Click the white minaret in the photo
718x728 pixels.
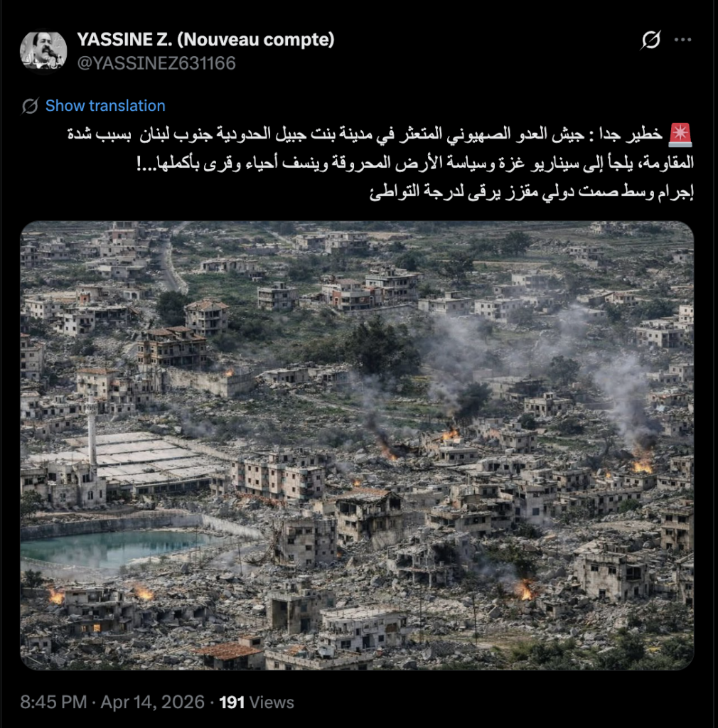pyautogui.click(x=92, y=429)
